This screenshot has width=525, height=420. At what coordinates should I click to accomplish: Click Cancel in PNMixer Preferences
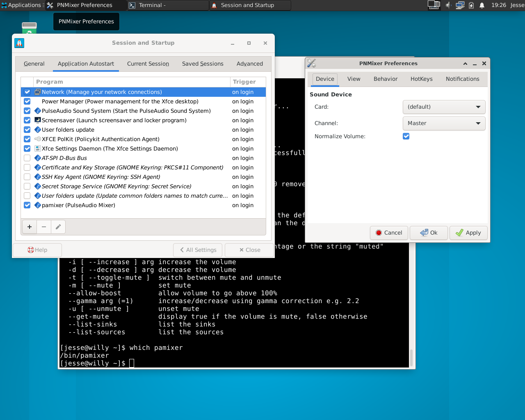389,233
